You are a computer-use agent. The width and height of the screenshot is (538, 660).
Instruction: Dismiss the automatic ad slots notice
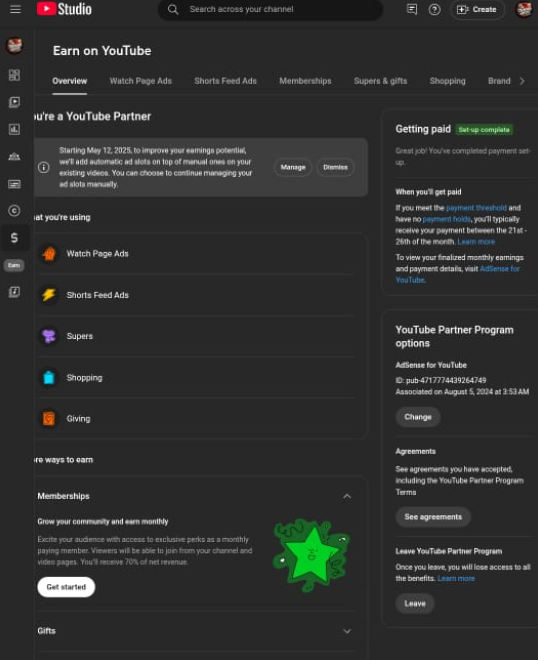click(336, 167)
